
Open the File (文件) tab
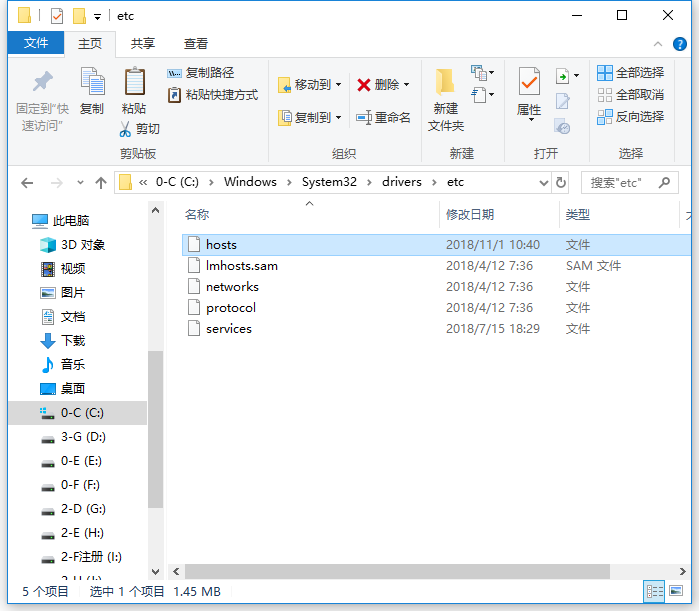click(x=36, y=43)
